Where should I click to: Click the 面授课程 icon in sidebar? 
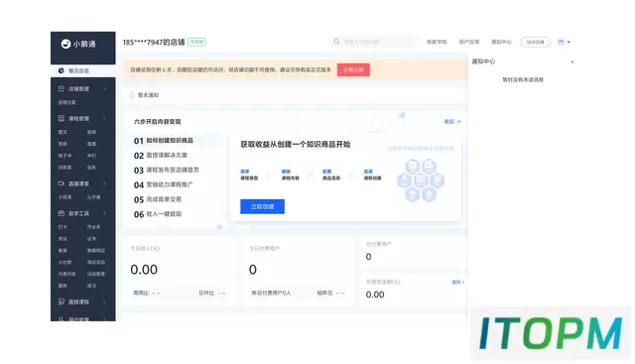[x=62, y=302]
